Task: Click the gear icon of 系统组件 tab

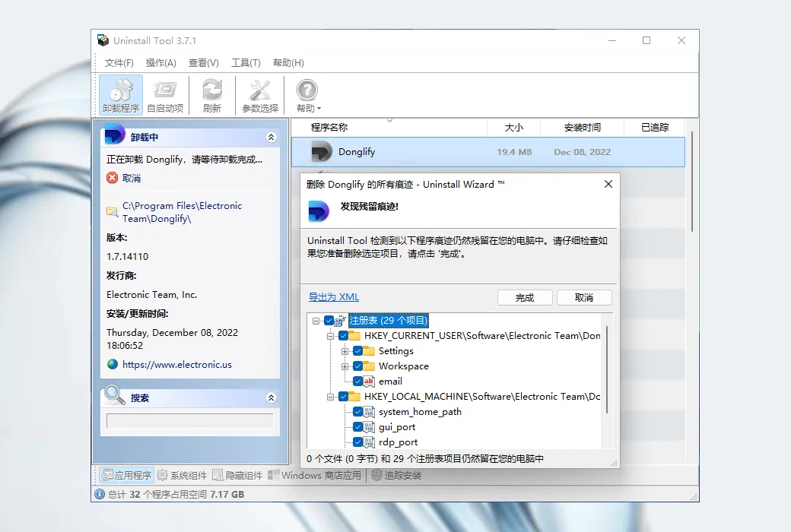Action: pos(162,475)
